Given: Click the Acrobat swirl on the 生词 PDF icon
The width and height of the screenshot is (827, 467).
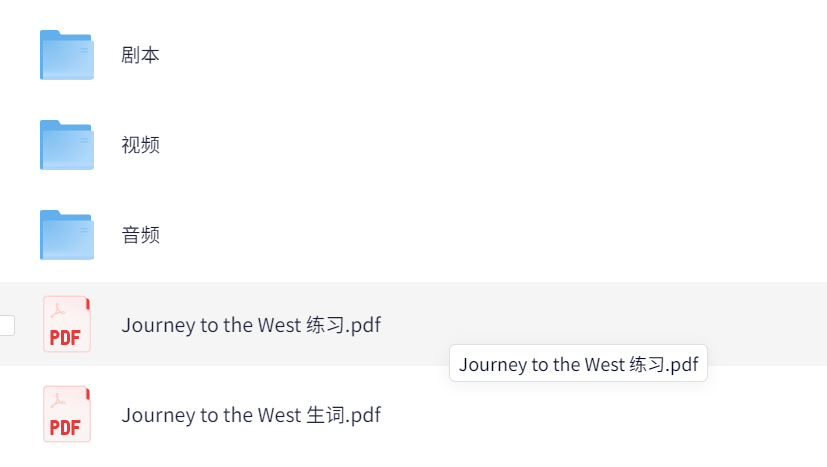Looking at the screenshot, I should (x=57, y=401).
